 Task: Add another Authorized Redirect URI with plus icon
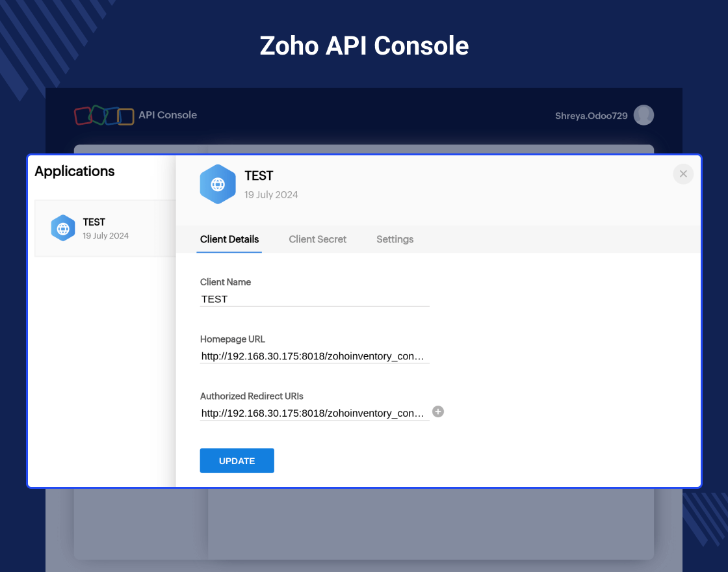(438, 412)
